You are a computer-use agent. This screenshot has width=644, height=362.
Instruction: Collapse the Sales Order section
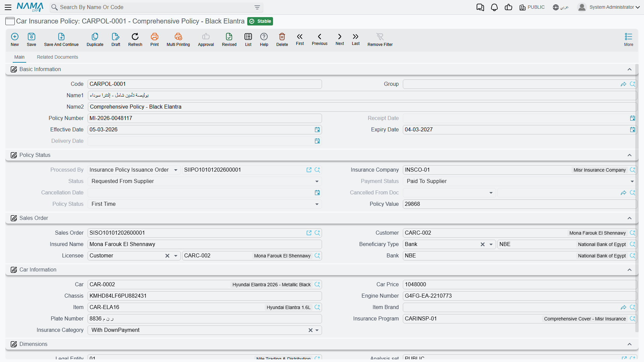(x=630, y=218)
